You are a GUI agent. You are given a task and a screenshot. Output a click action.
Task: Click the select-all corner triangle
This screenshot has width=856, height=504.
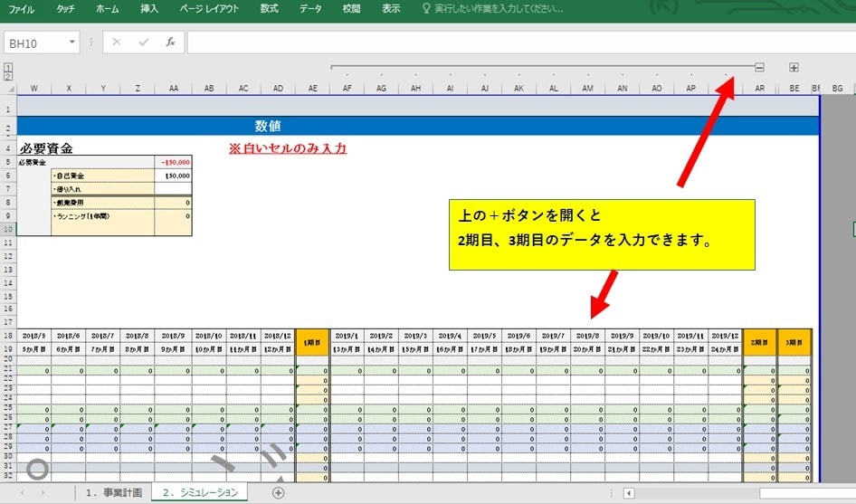click(11, 89)
